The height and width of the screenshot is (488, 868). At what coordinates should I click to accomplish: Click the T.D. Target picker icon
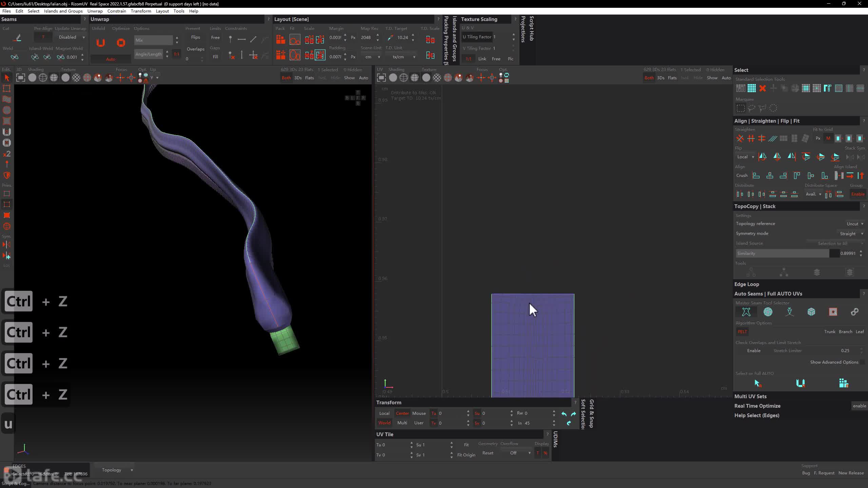pyautogui.click(x=390, y=38)
